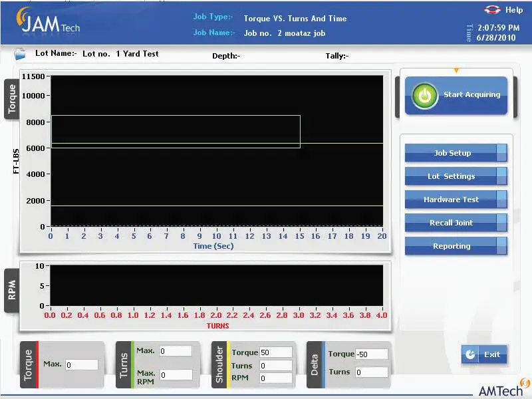Screen dimensions: 532x399
Task: Click the 11500 torque axis value
Action: (x=33, y=76)
